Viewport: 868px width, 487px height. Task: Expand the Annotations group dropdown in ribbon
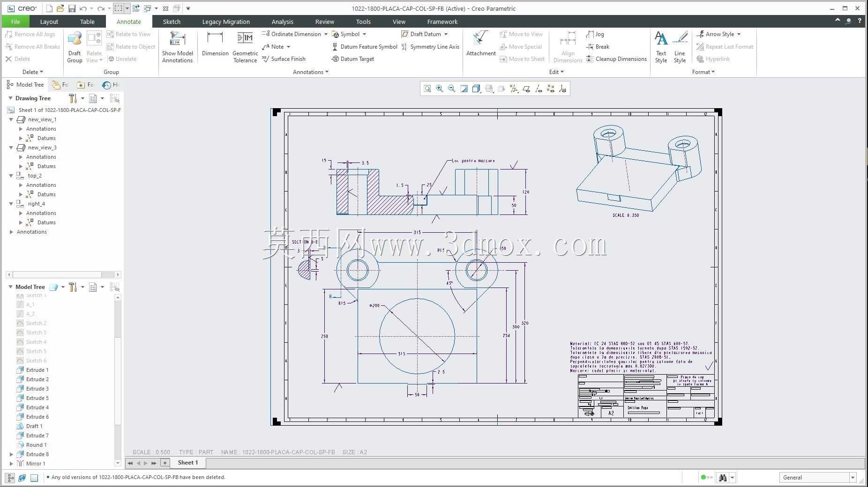click(x=310, y=72)
